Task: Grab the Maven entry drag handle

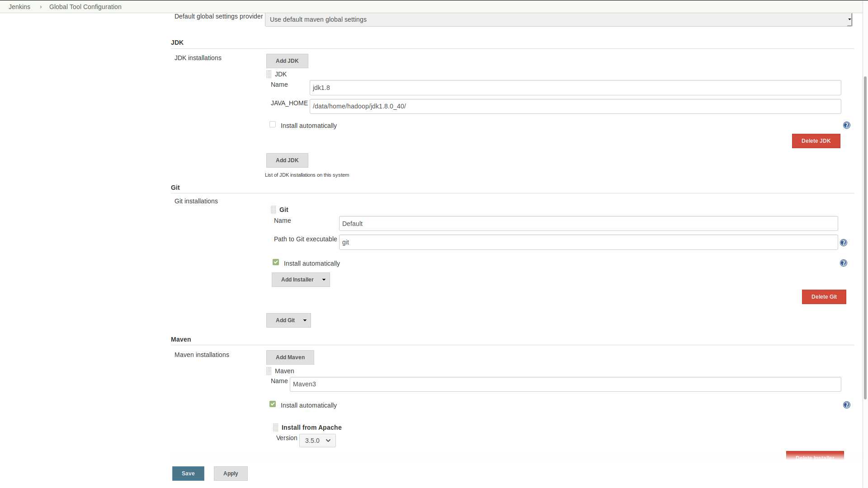Action: pyautogui.click(x=269, y=371)
